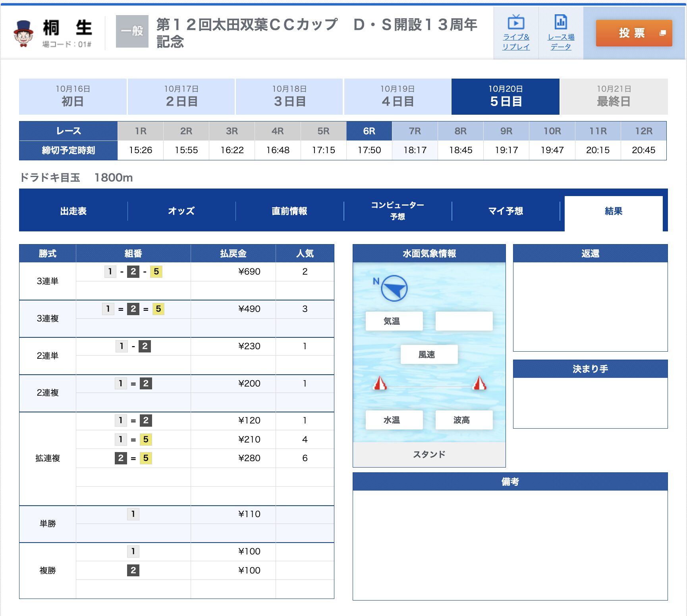Click the ¥490 payout for 3連複
The height and width of the screenshot is (616, 687).
249,309
